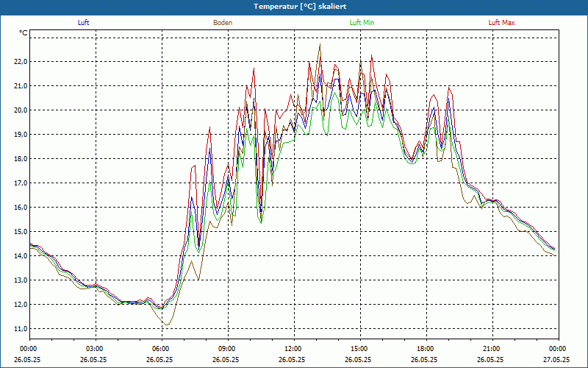Click the 17,0 axis value

click(x=21, y=183)
